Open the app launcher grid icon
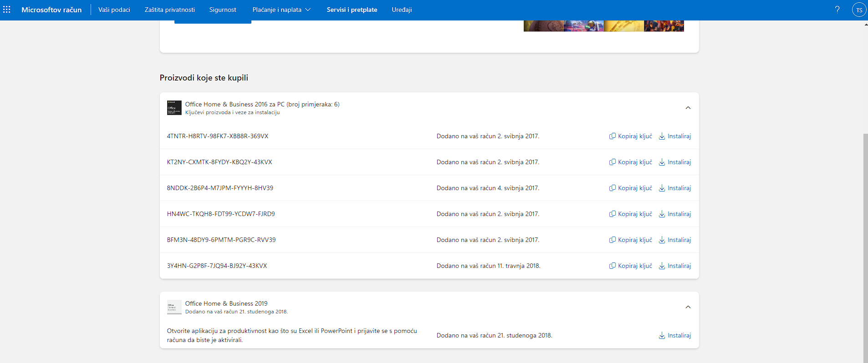 coord(7,10)
